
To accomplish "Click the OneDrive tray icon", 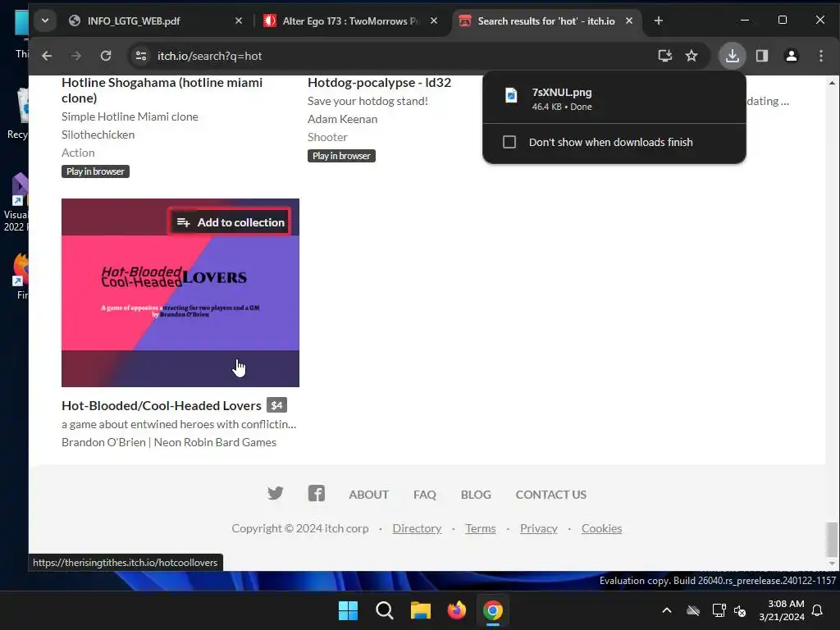I will pos(693,610).
